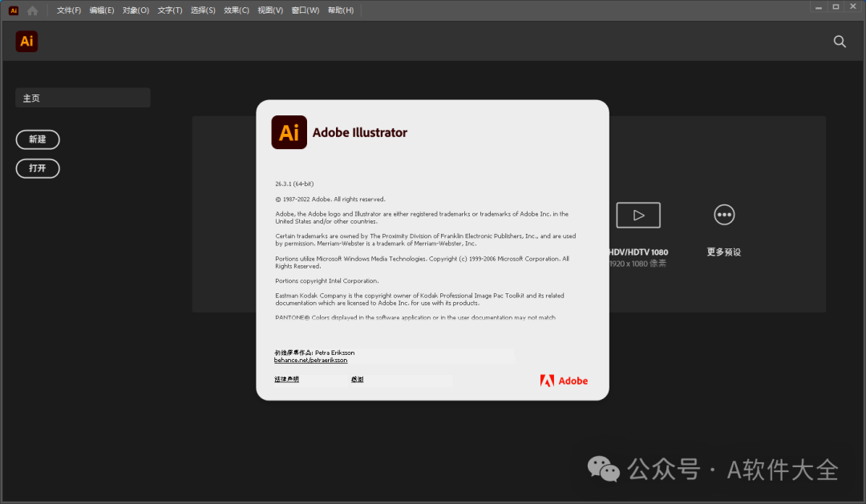
Task: Open the search magnifier icon
Action: 840,42
